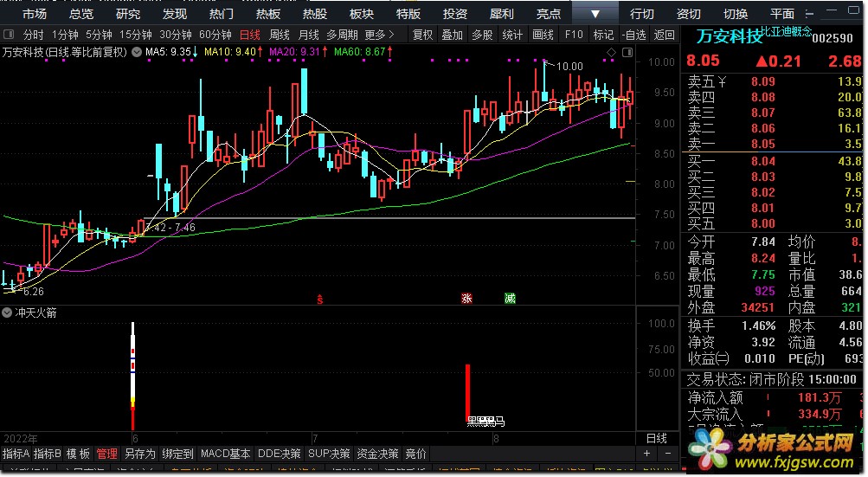Expand the top menu dropdown triangle
The width and height of the screenshot is (868, 477).
click(595, 14)
